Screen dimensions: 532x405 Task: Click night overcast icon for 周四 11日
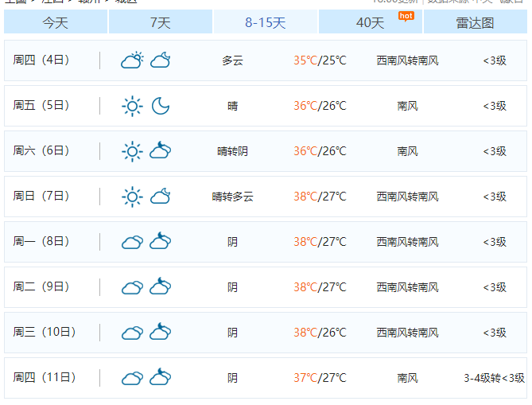(161, 377)
